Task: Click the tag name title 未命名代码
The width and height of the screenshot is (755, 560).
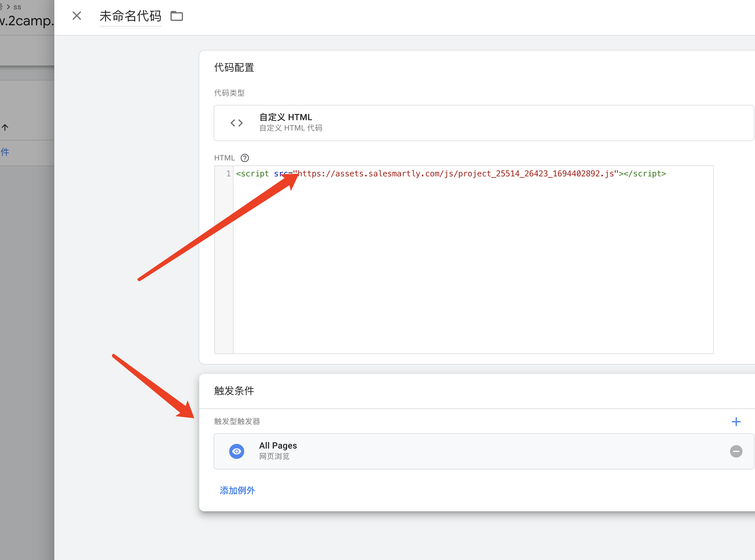Action: (x=130, y=16)
